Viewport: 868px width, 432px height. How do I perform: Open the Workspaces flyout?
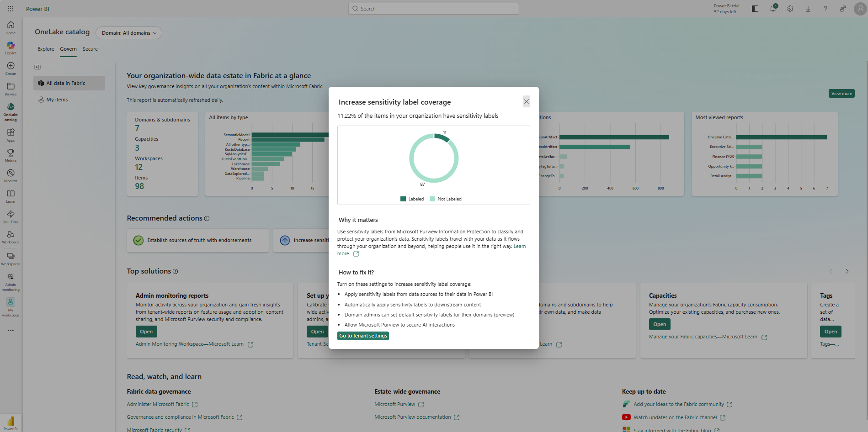point(11,258)
